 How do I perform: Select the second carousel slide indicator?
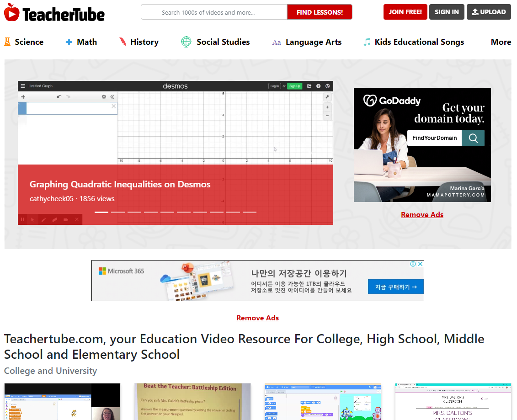pyautogui.click(x=118, y=213)
